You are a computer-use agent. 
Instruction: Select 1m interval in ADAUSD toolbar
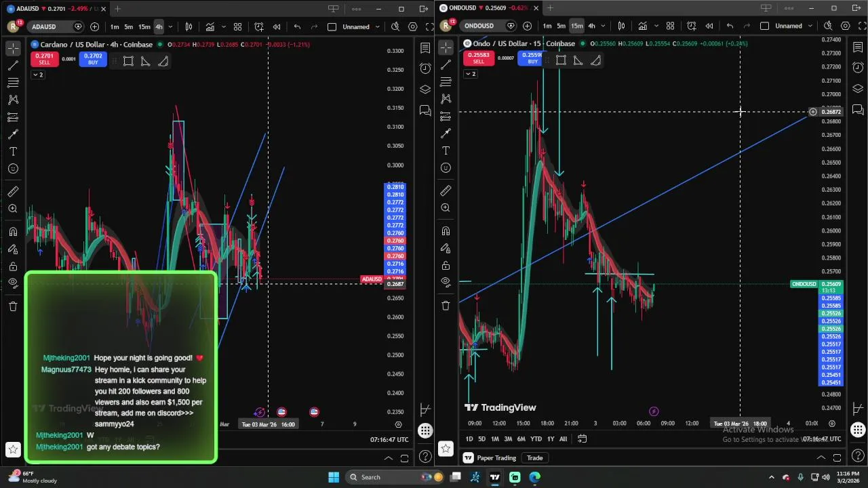tap(115, 26)
